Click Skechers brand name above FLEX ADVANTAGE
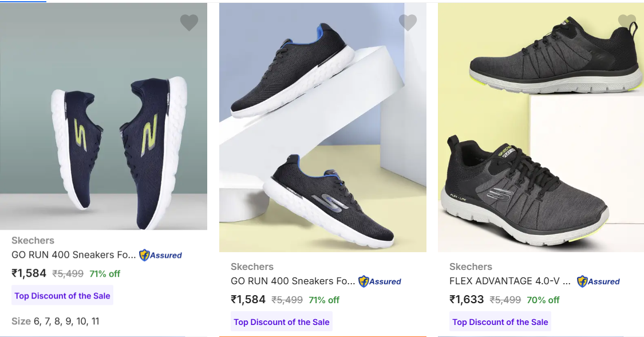644x337 pixels. [x=471, y=267]
